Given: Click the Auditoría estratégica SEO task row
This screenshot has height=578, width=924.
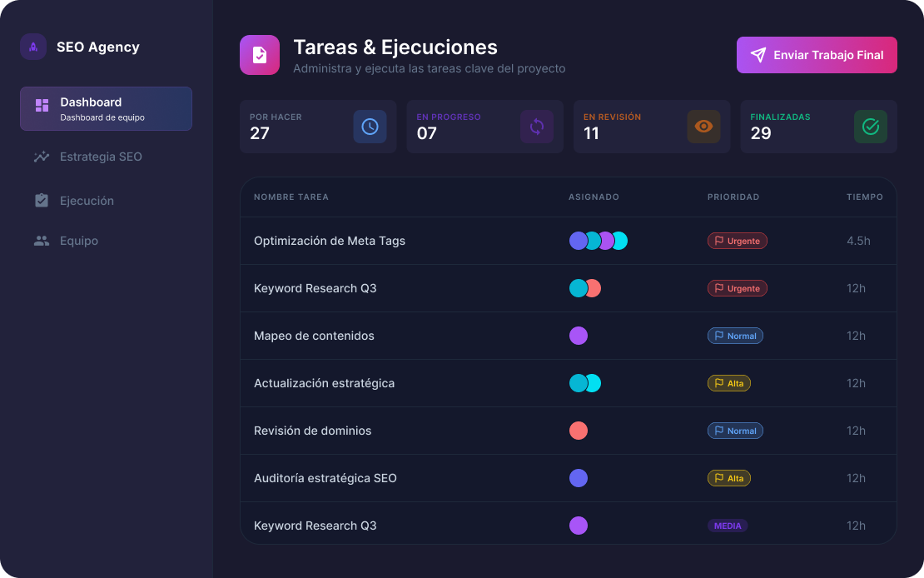Looking at the screenshot, I should 325,478.
